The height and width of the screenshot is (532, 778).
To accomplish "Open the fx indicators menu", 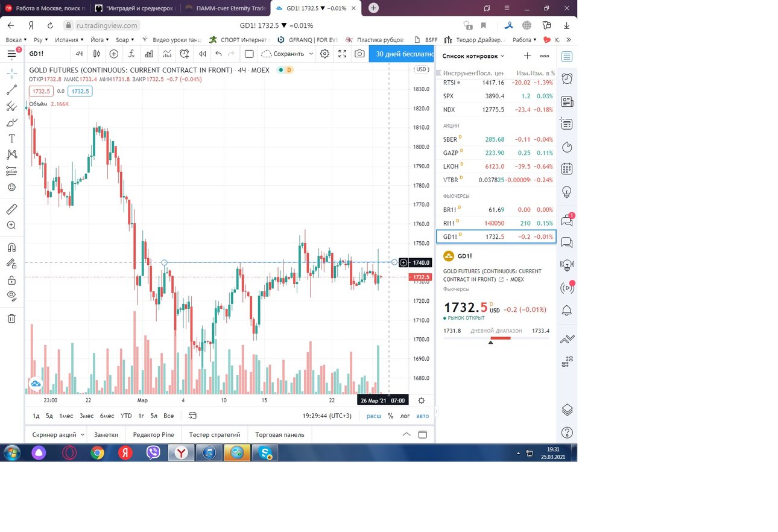I will point(131,54).
